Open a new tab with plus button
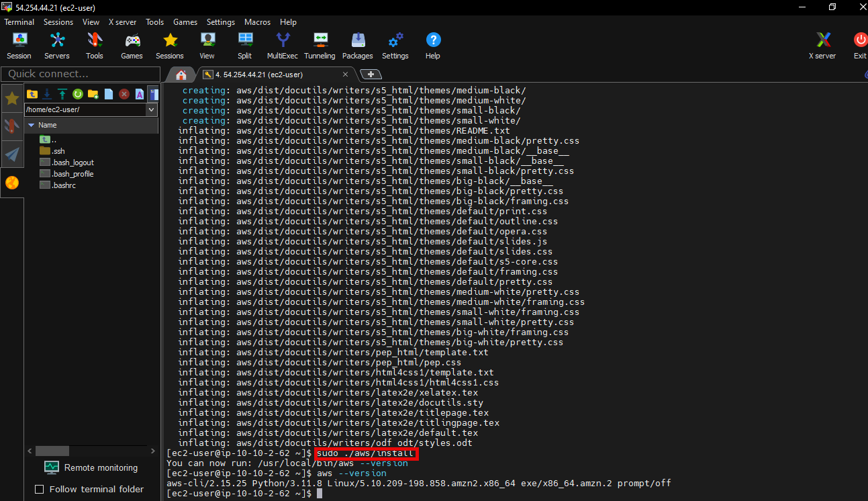The height and width of the screenshot is (501, 868). tap(371, 75)
